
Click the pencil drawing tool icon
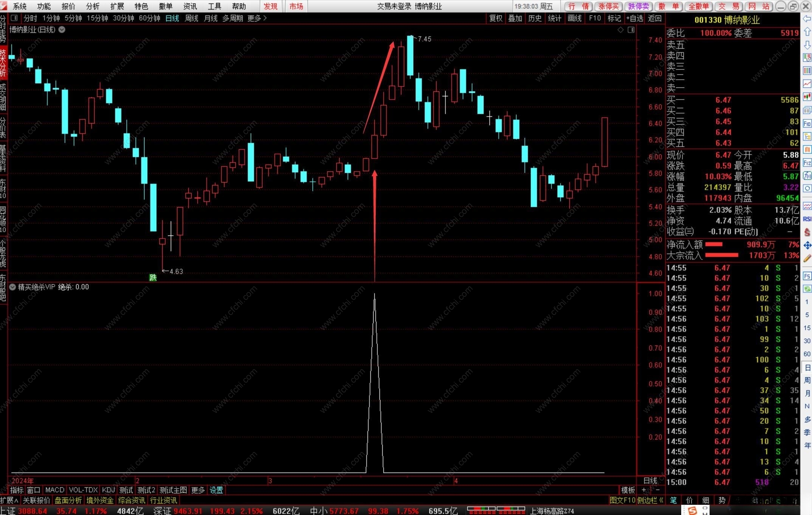click(807, 258)
